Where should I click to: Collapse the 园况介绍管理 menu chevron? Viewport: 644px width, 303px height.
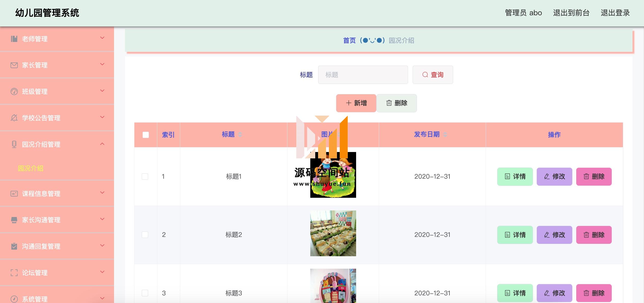click(102, 144)
